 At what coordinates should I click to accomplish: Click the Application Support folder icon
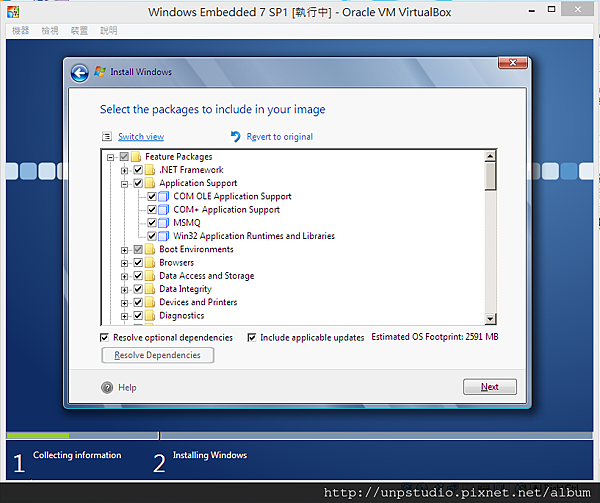[150, 183]
